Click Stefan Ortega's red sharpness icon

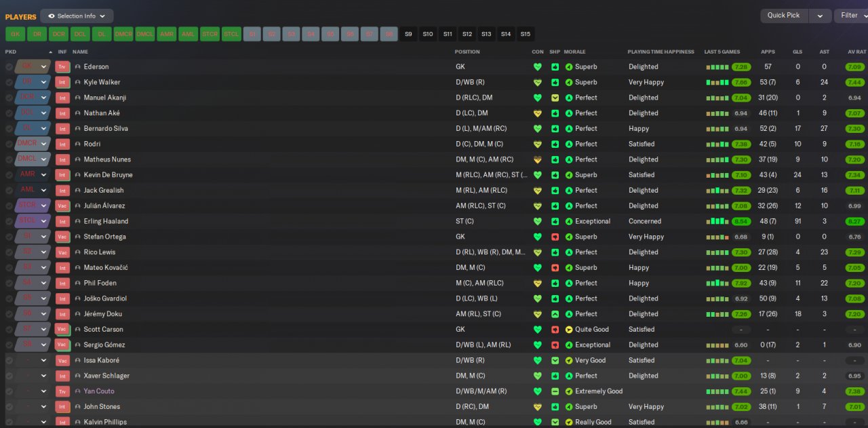(555, 237)
